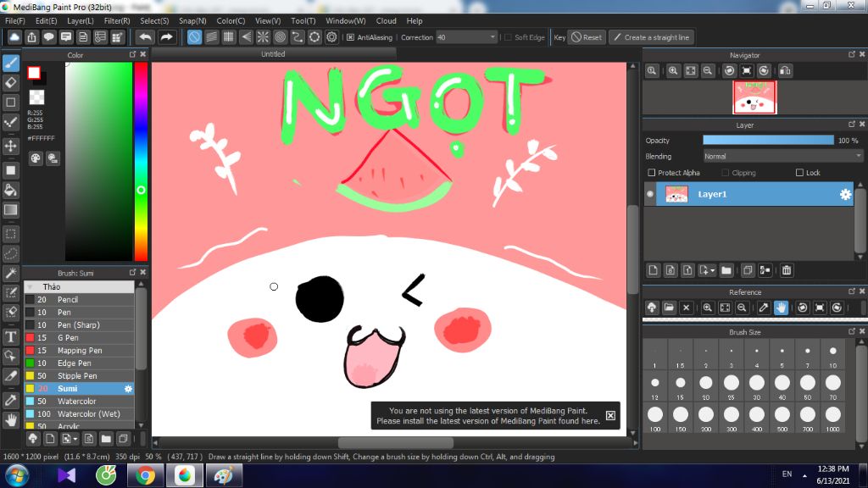Click the cloud home icon in toolbar
Screen dimensions: 868x488
click(x=14, y=37)
